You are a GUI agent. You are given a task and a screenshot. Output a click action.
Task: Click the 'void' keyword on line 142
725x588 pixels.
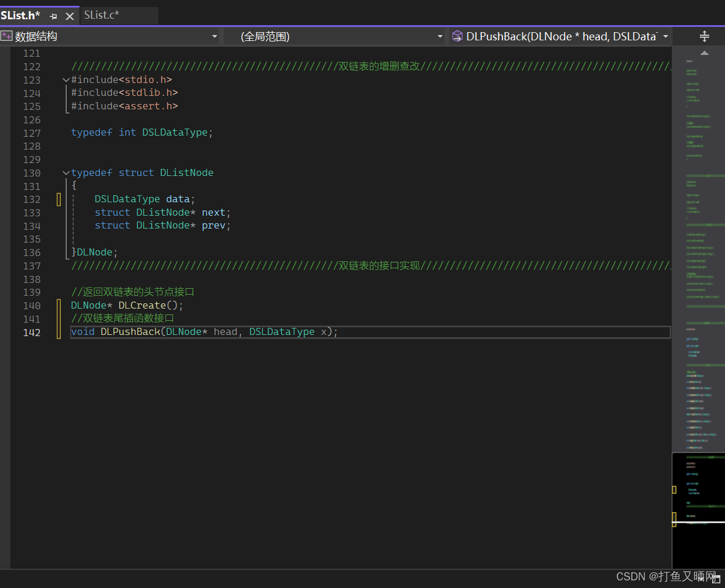coord(83,332)
